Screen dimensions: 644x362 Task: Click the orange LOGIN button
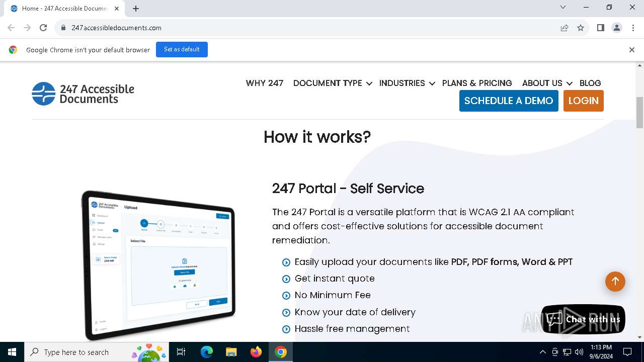(x=584, y=101)
